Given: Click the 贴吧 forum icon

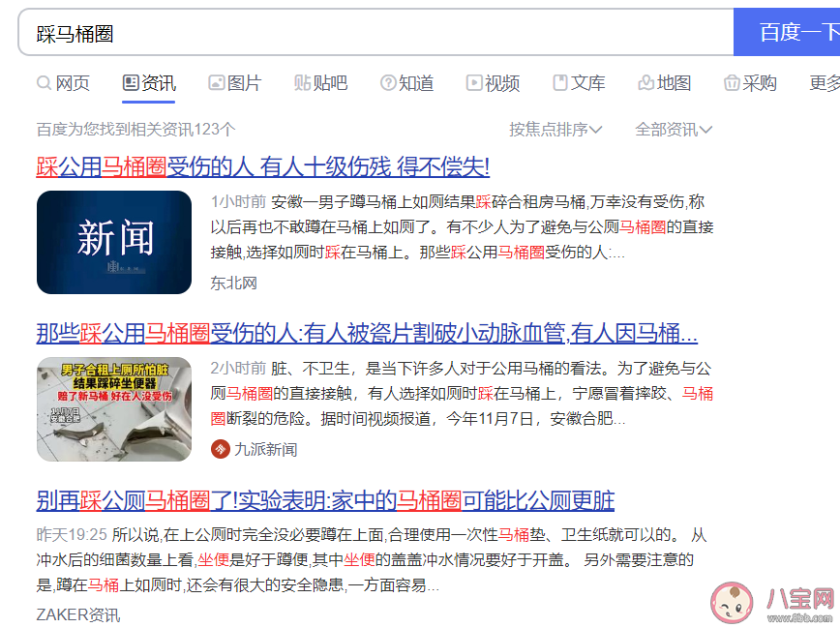Looking at the screenshot, I should (x=301, y=82).
